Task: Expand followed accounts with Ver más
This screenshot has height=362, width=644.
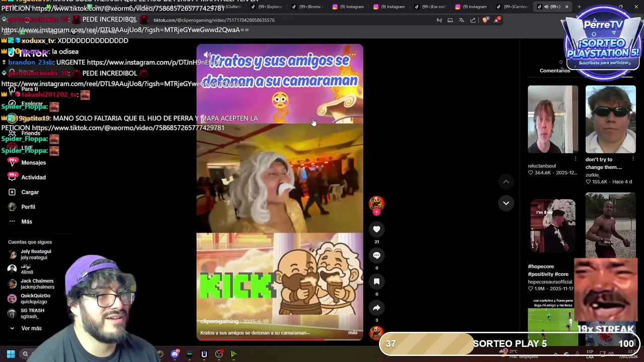Action: point(31,328)
